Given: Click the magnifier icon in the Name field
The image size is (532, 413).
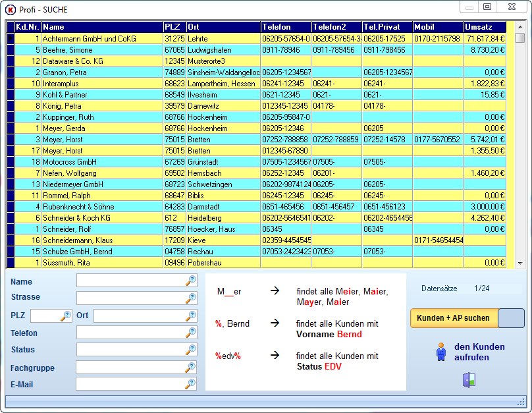Looking at the screenshot, I should tap(191, 281).
